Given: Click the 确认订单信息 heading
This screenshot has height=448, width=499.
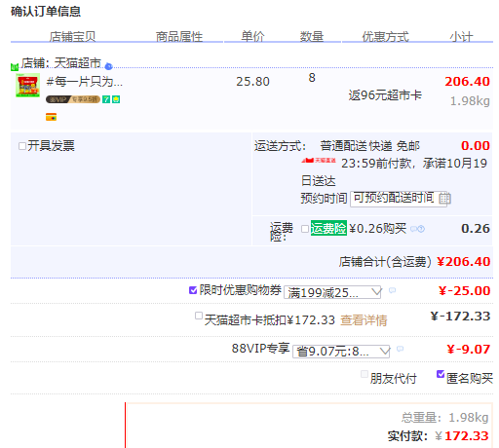Looking at the screenshot, I should coord(46,12).
